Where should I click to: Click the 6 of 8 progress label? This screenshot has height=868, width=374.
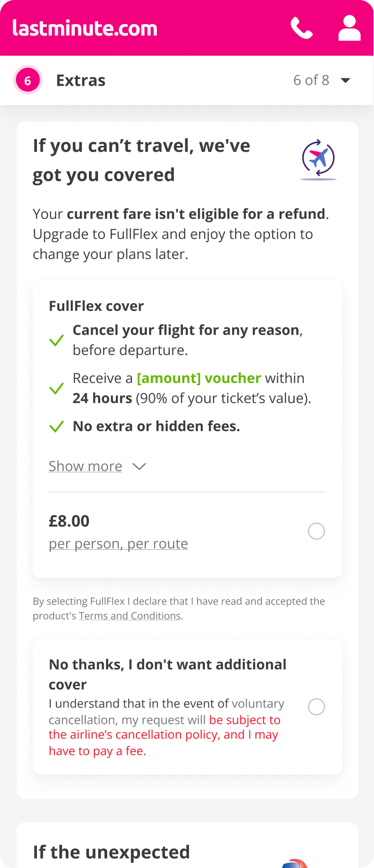[x=311, y=80]
